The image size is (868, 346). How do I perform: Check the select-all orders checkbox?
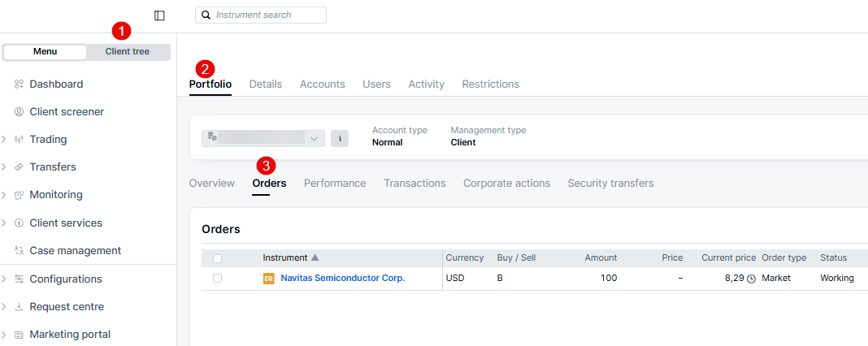pos(217,258)
